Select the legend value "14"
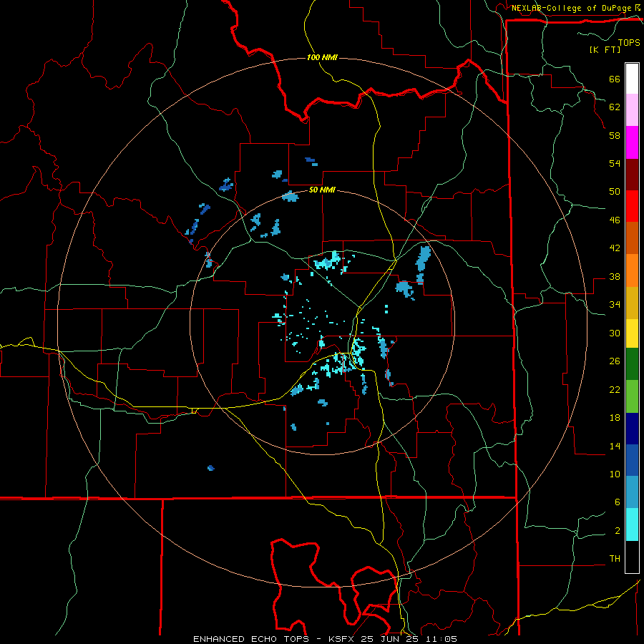This screenshot has width=644, height=644. point(615,446)
